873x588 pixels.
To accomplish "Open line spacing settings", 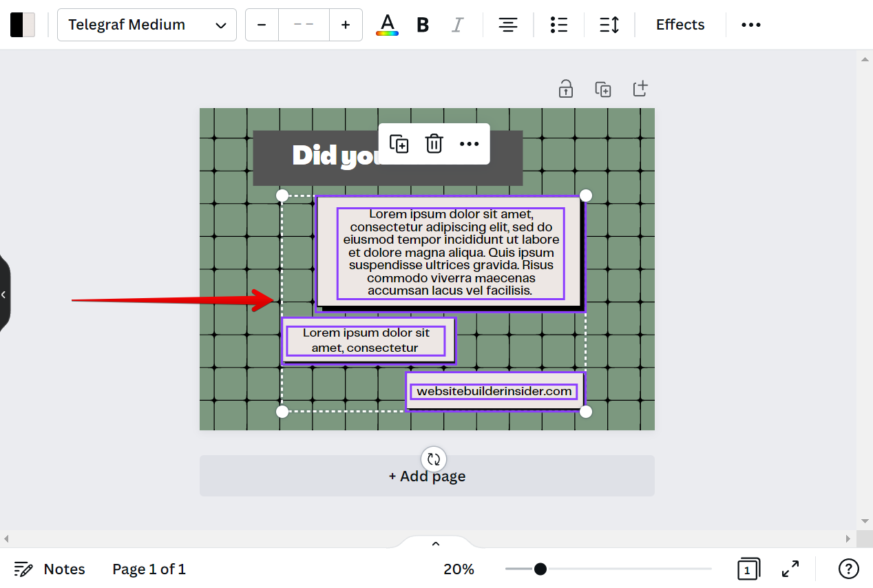I will (609, 25).
